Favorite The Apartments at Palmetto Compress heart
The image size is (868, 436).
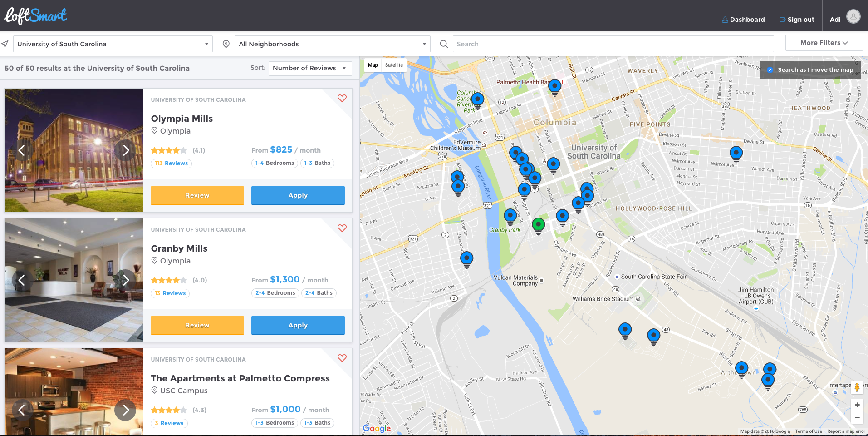pyautogui.click(x=342, y=358)
